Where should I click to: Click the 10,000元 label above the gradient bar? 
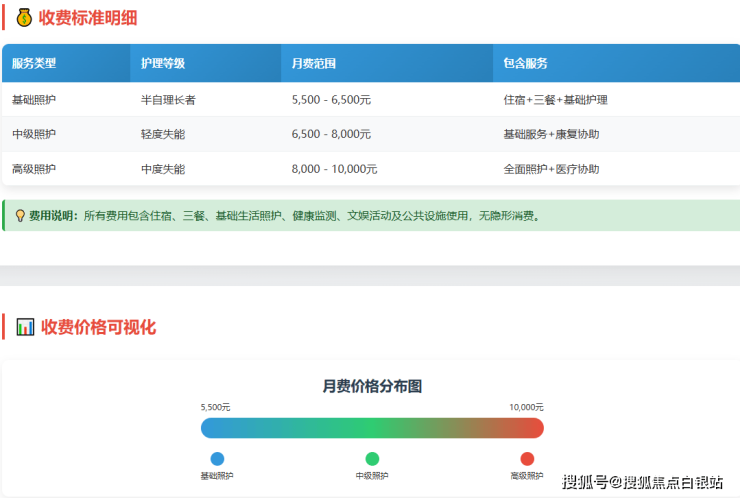click(526, 407)
